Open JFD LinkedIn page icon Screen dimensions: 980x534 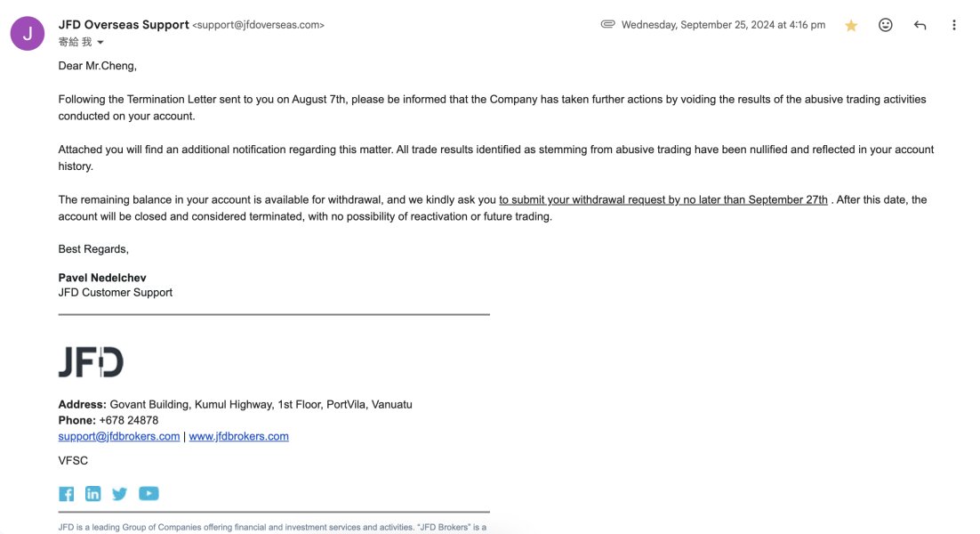92,493
